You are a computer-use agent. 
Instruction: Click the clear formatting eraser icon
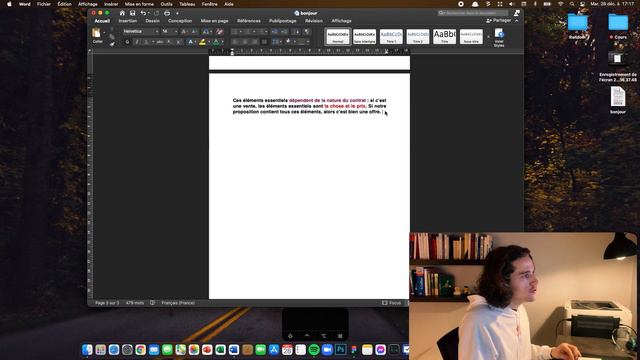tap(220, 31)
